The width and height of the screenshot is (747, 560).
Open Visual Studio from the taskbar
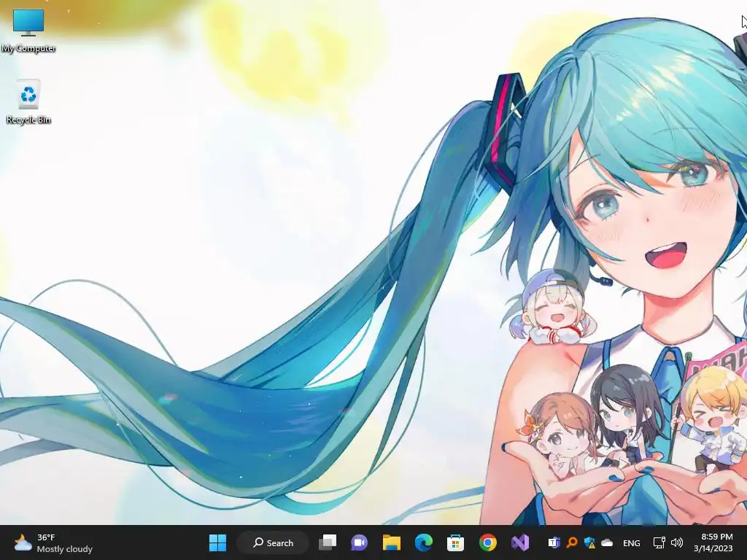point(519,542)
